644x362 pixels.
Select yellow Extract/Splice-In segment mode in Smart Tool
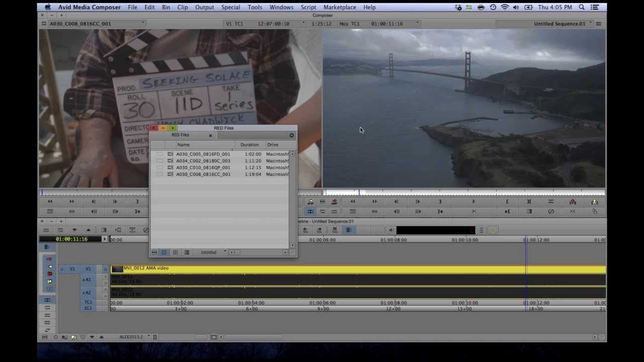49,266
